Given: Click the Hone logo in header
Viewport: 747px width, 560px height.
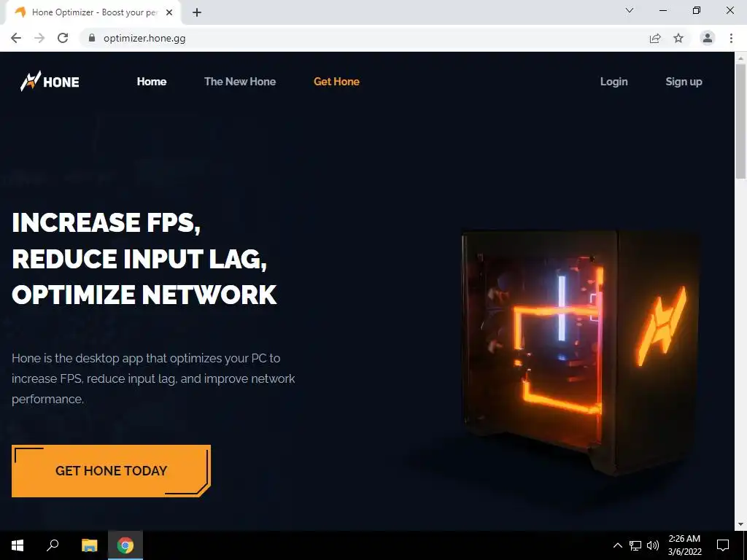Looking at the screenshot, I should [50, 82].
